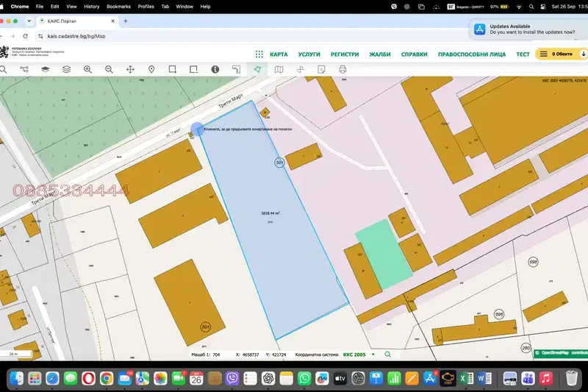Select the location pin tool
This screenshot has height=392, width=588.
[x=151, y=69]
